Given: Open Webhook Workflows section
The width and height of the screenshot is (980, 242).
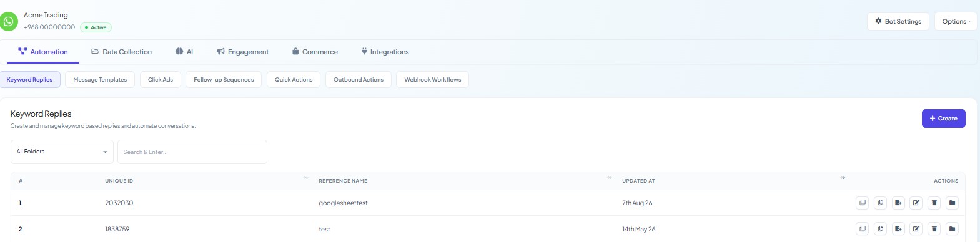Looking at the screenshot, I should click(432, 80).
